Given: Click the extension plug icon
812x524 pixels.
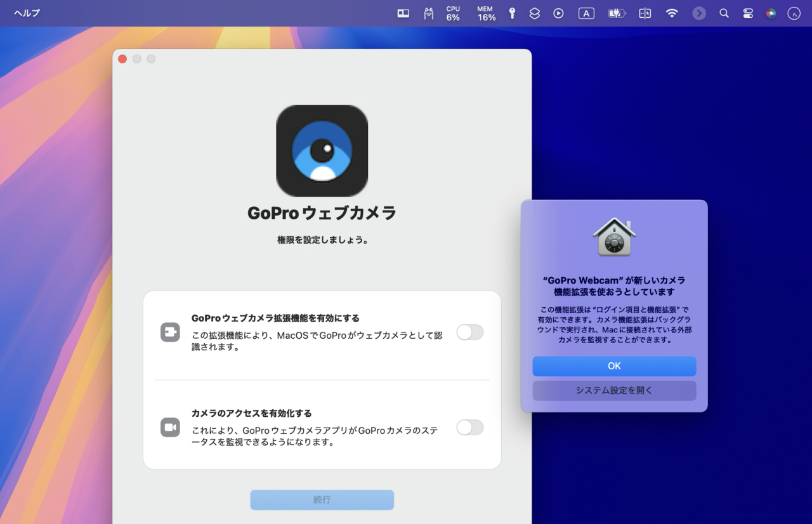Looking at the screenshot, I should 170,332.
